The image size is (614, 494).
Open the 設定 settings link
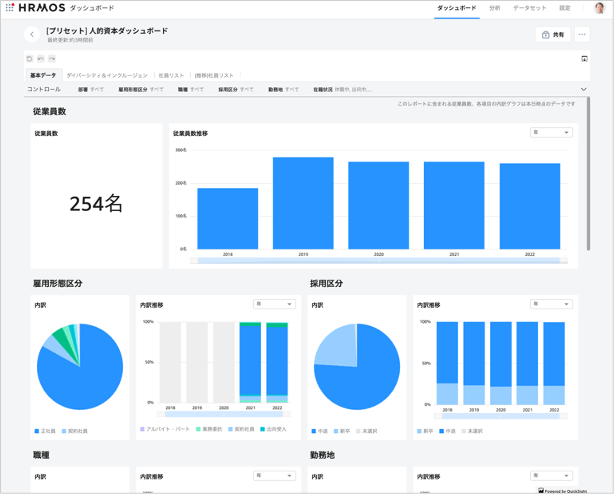point(564,8)
